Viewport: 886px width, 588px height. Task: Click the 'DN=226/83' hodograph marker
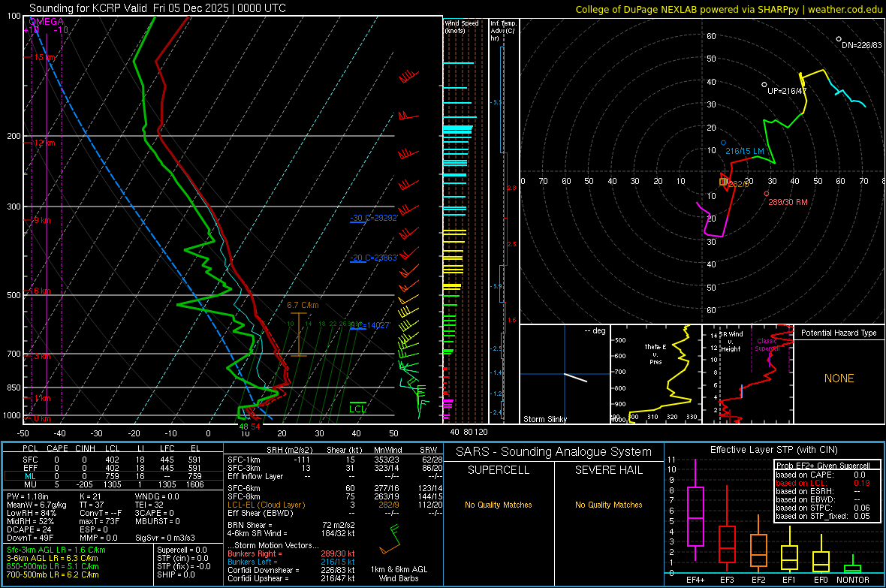tap(861, 44)
